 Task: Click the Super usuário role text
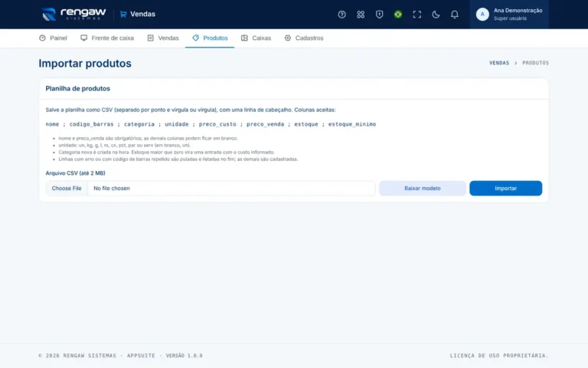tap(510, 18)
